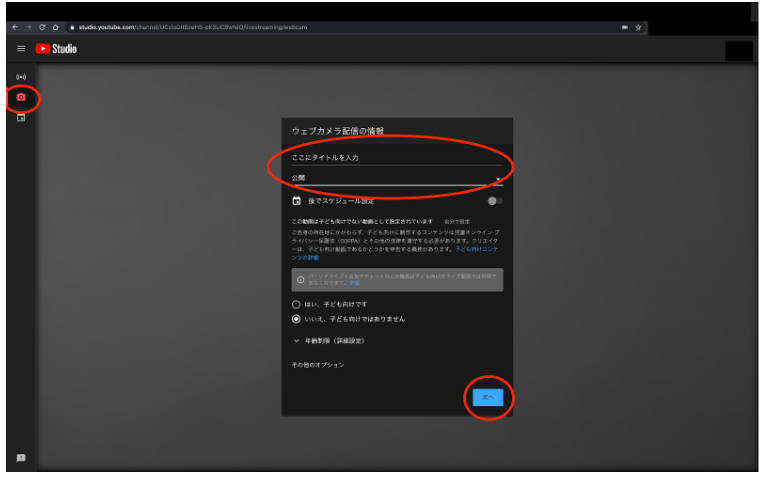Select radio button いいえ、子ども向けではありません
The height and width of the screenshot is (480, 767).
pyautogui.click(x=296, y=319)
